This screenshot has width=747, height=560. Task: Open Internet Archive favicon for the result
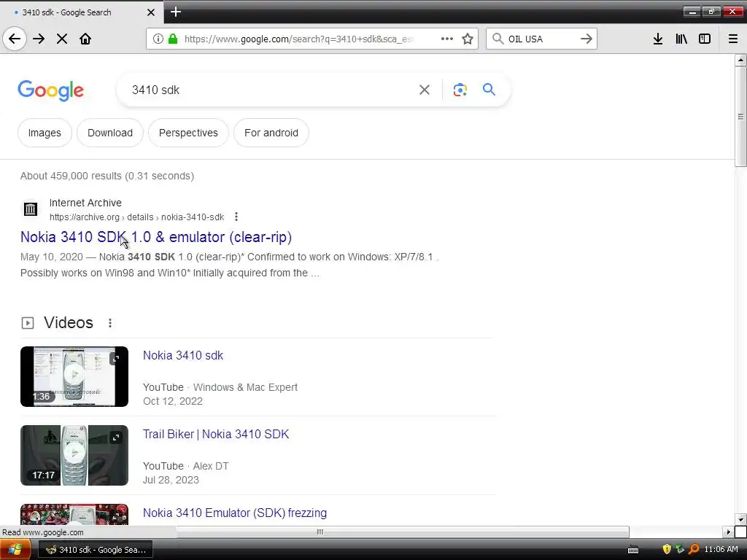(31, 209)
